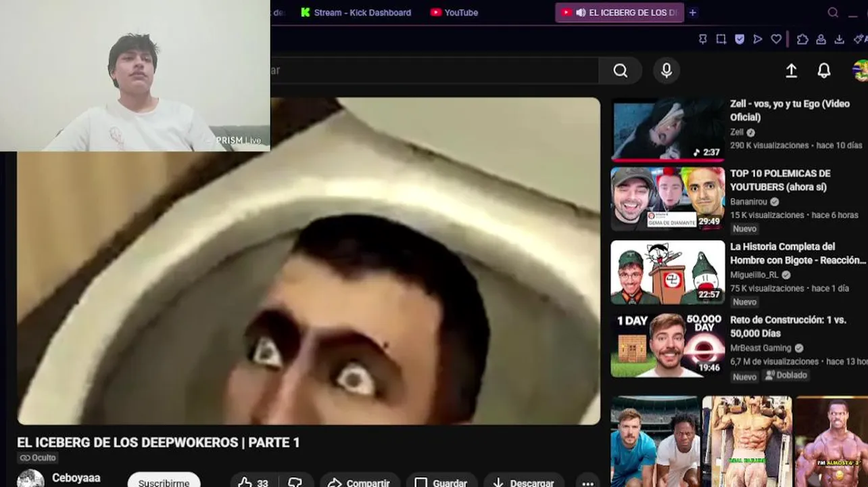Activate voice search microphone icon
The image size is (868, 487).
[667, 70]
